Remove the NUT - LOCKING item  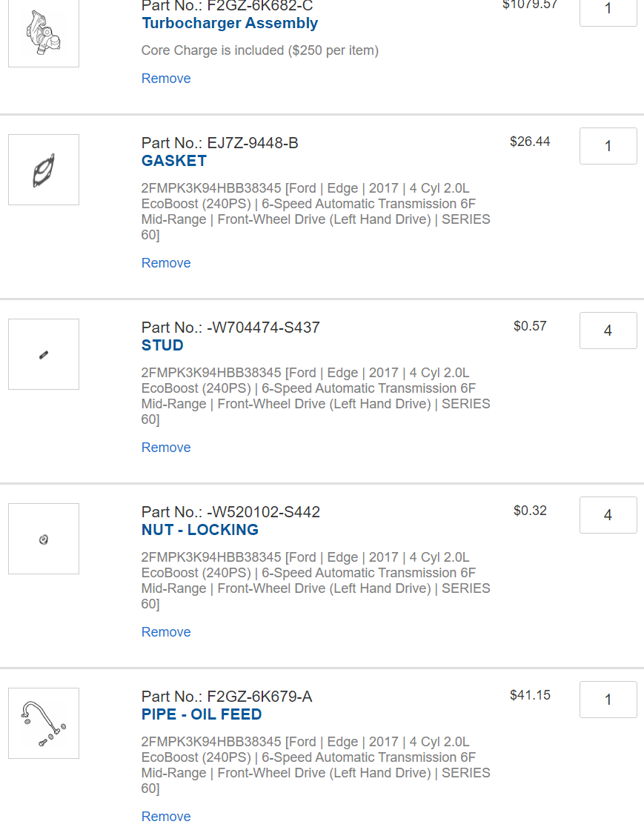click(166, 632)
